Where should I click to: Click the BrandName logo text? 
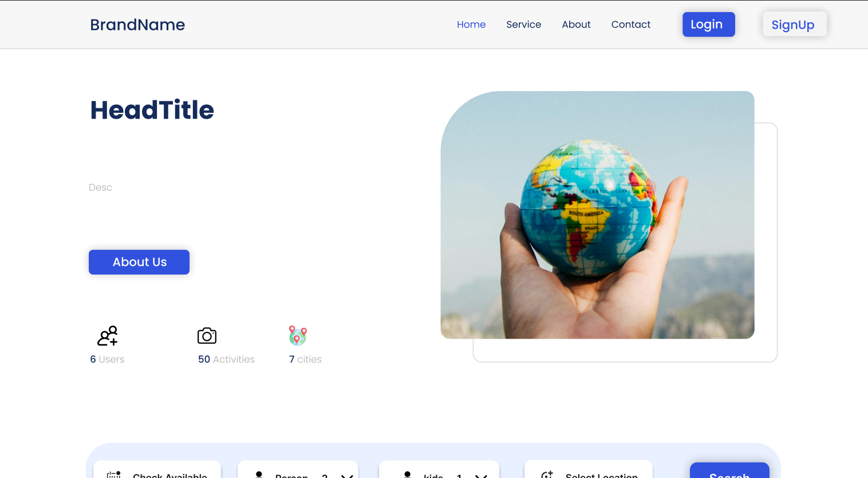137,25
